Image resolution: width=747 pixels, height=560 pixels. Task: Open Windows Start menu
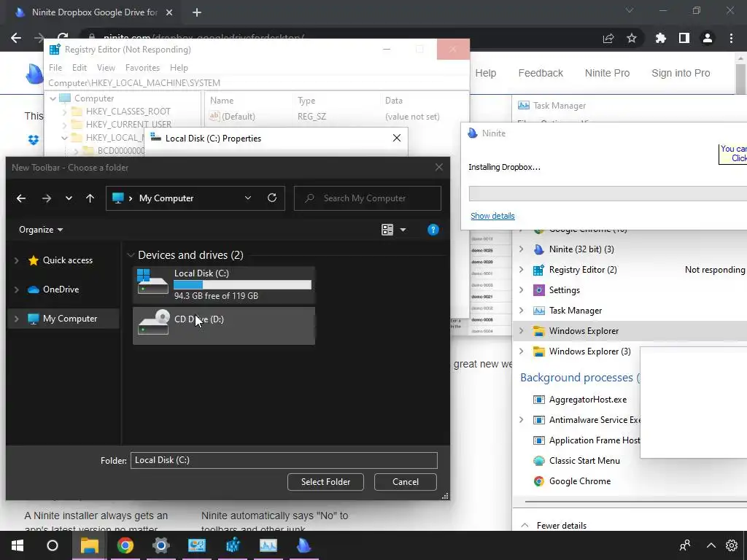click(x=18, y=545)
